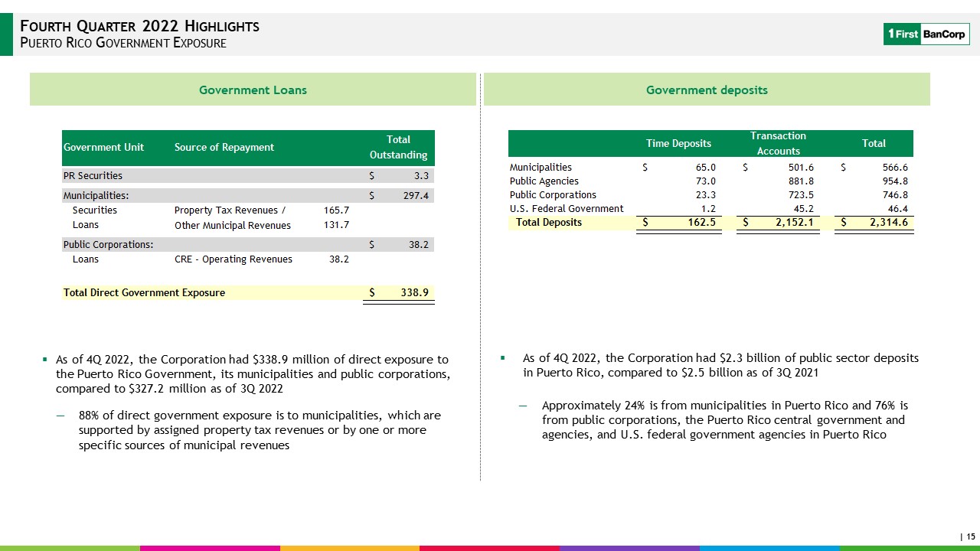Screen dimensions: 980x551
Task: Click the Transaction Accounts column header
Action: tap(778, 143)
